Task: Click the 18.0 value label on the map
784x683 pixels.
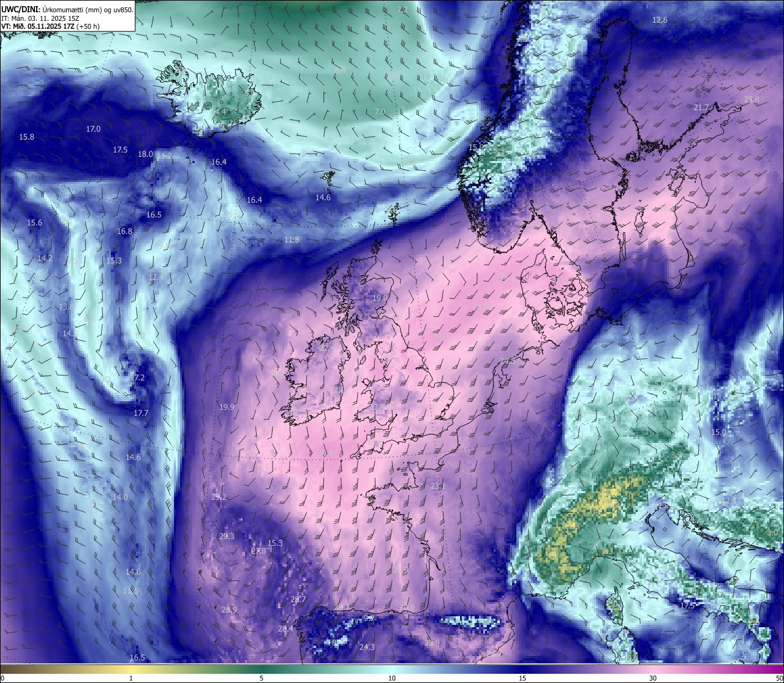Action: point(145,154)
